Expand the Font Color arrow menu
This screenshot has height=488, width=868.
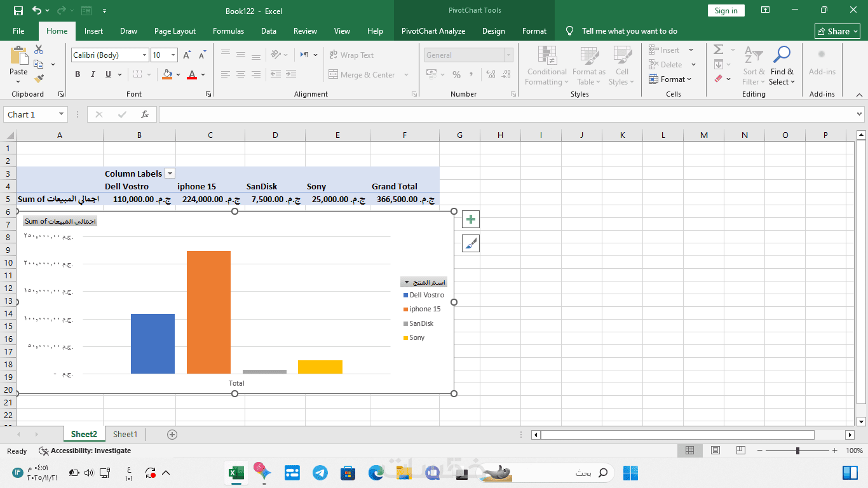coord(203,75)
